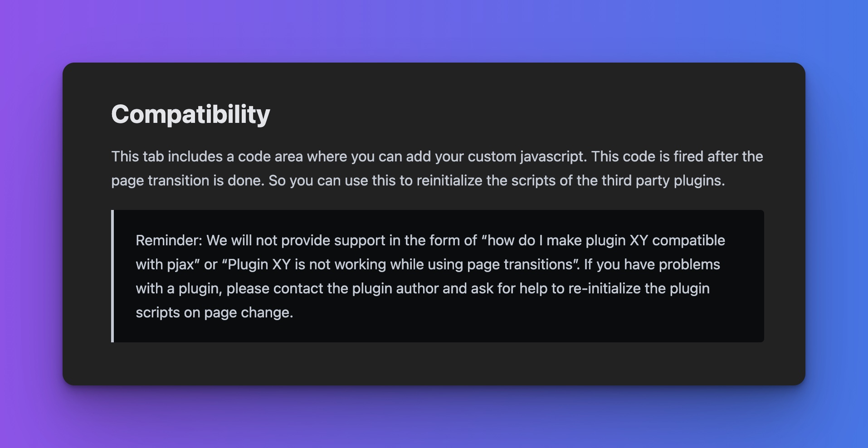Click the note box's left border bar
This screenshot has height=448, width=868.
[112, 276]
